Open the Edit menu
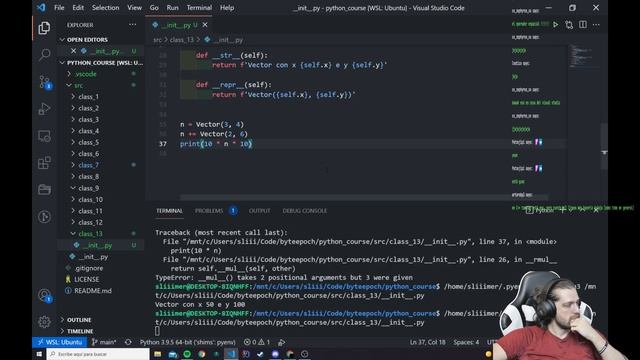 [78, 8]
